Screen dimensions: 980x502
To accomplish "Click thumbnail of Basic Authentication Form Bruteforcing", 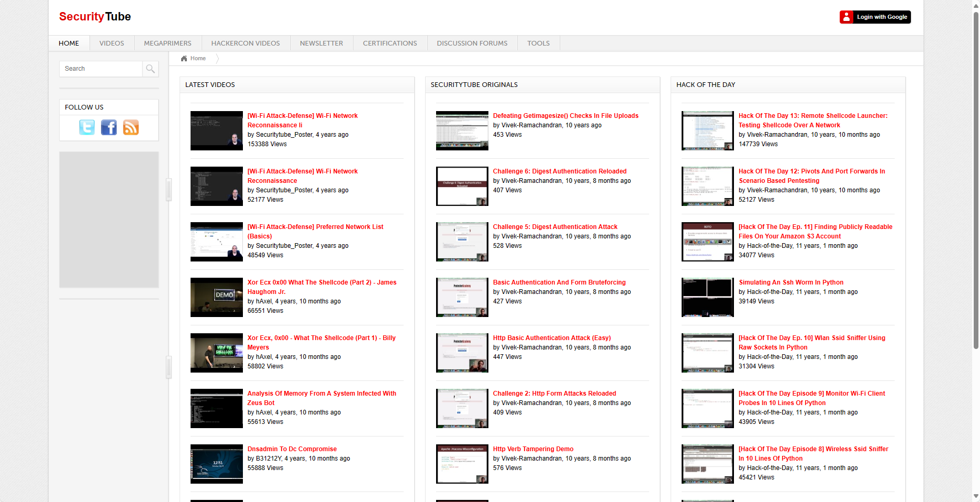I will coord(462,298).
